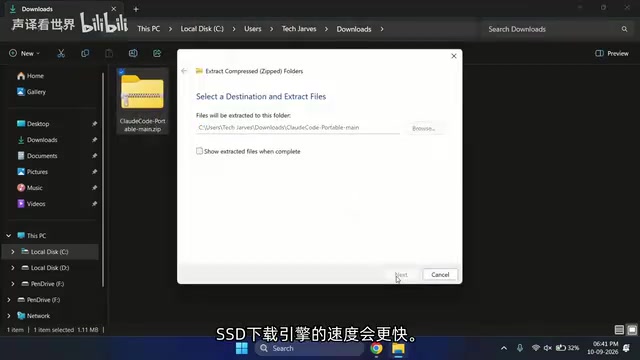Add a new Explorer tab
Screen dimensions: 640x360
point(136,9)
